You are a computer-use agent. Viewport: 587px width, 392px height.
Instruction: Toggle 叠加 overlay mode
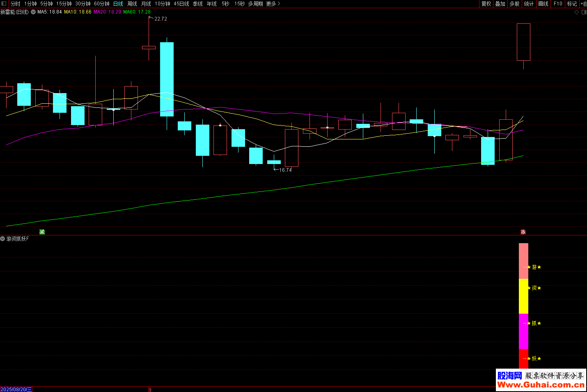click(x=500, y=4)
